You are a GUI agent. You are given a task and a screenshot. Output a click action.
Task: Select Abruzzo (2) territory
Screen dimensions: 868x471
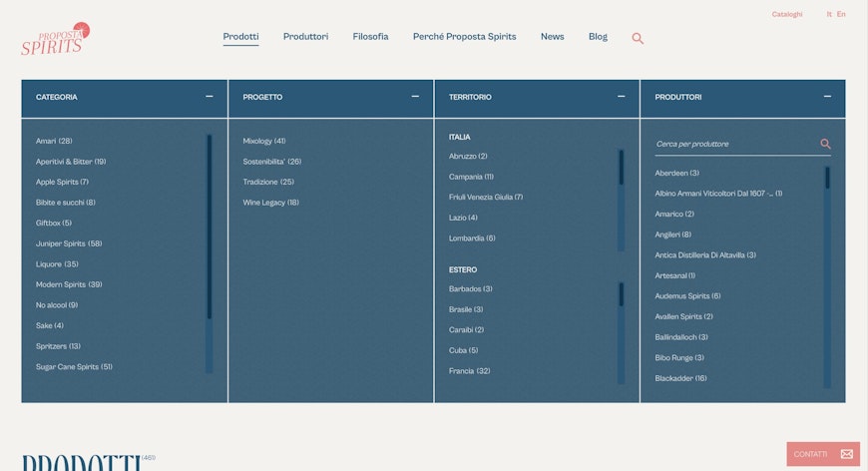click(468, 157)
